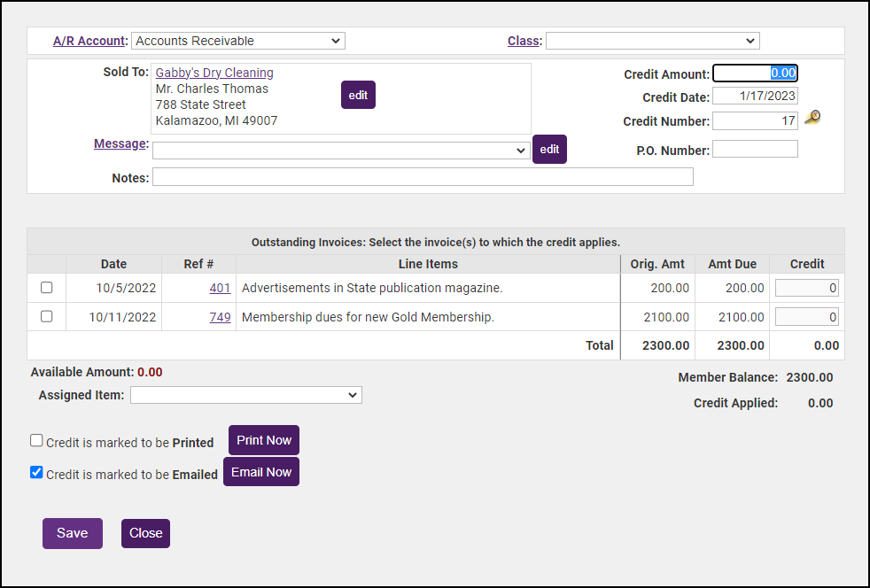Click the lookup icon beside Credit Number
The height and width of the screenshot is (588, 870).
coord(812,118)
